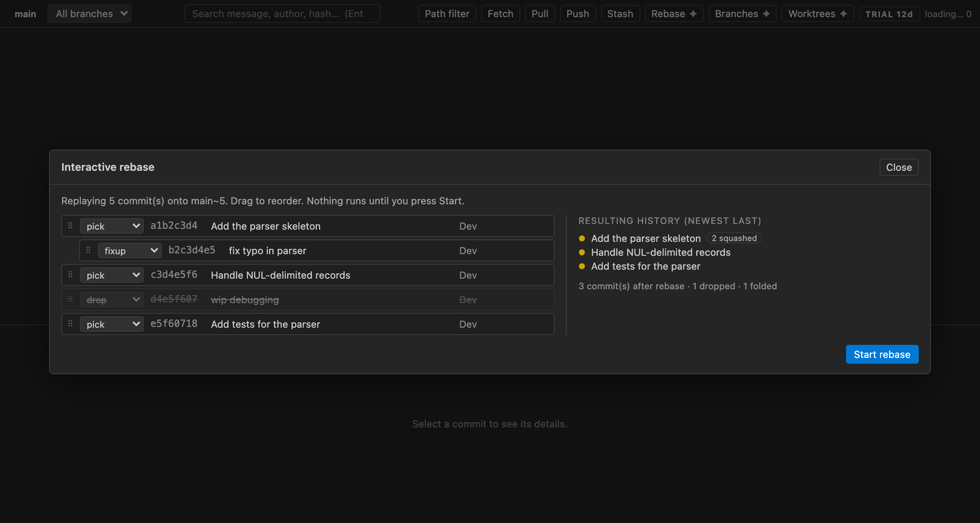
Task: Open action dropdown for a1b2c3d4 commit
Action: 112,226
